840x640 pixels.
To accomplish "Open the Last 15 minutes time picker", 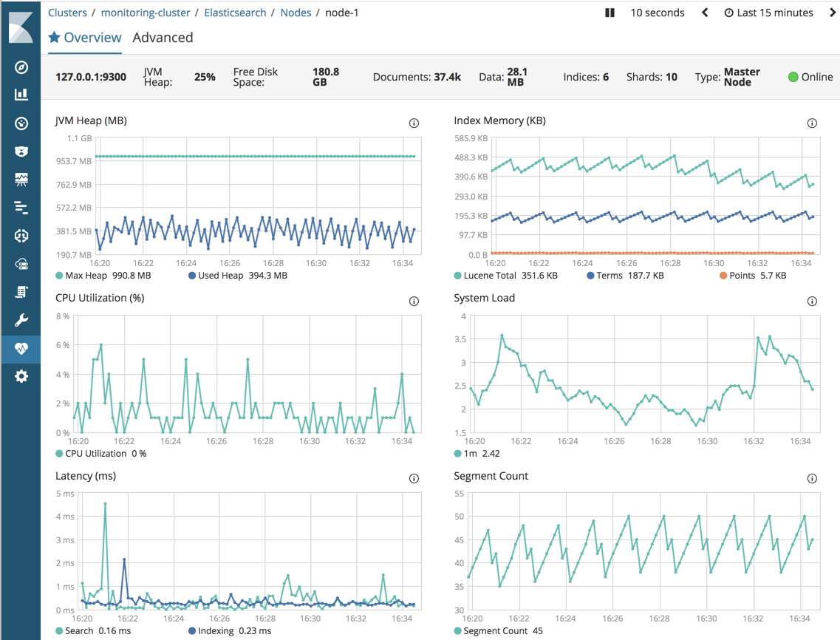I will [x=768, y=13].
